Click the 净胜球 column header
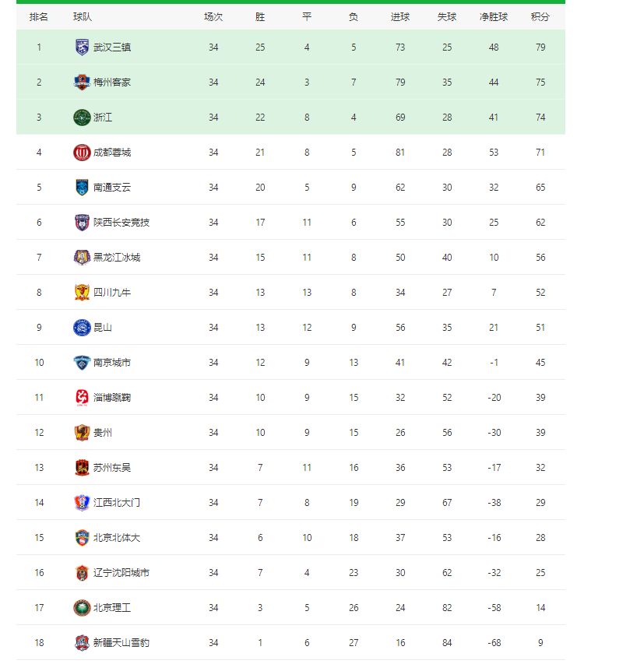 pyautogui.click(x=494, y=17)
